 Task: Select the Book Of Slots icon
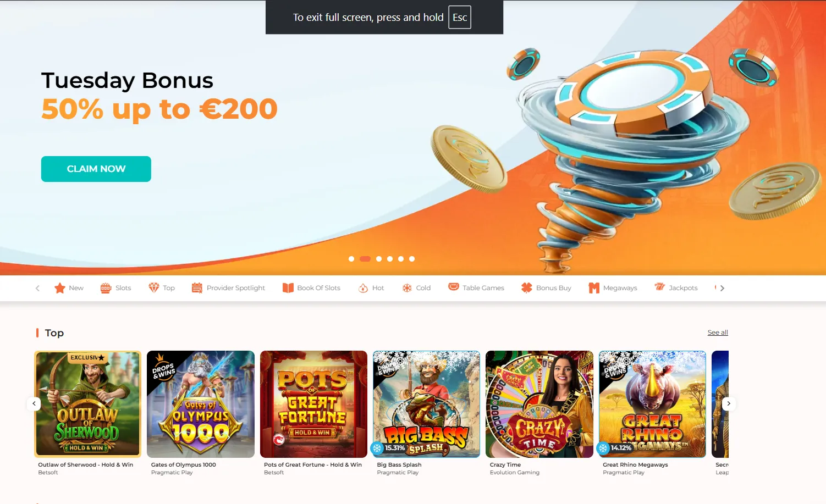pos(288,288)
